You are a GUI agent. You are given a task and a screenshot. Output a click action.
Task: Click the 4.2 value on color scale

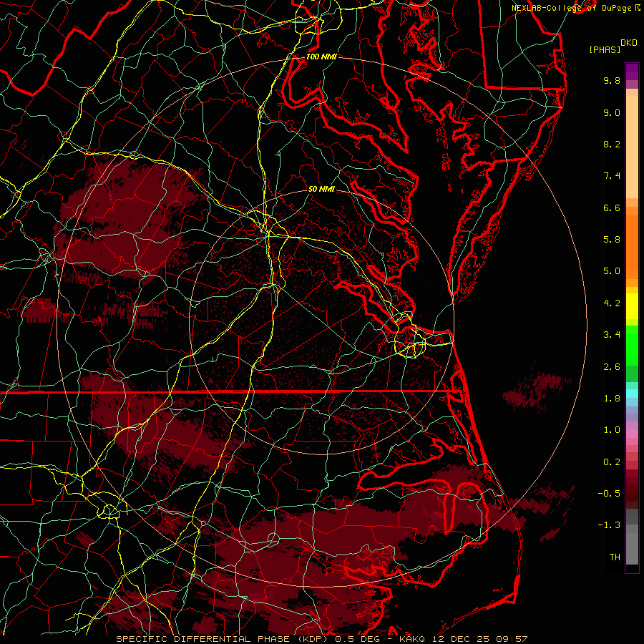[x=612, y=303]
